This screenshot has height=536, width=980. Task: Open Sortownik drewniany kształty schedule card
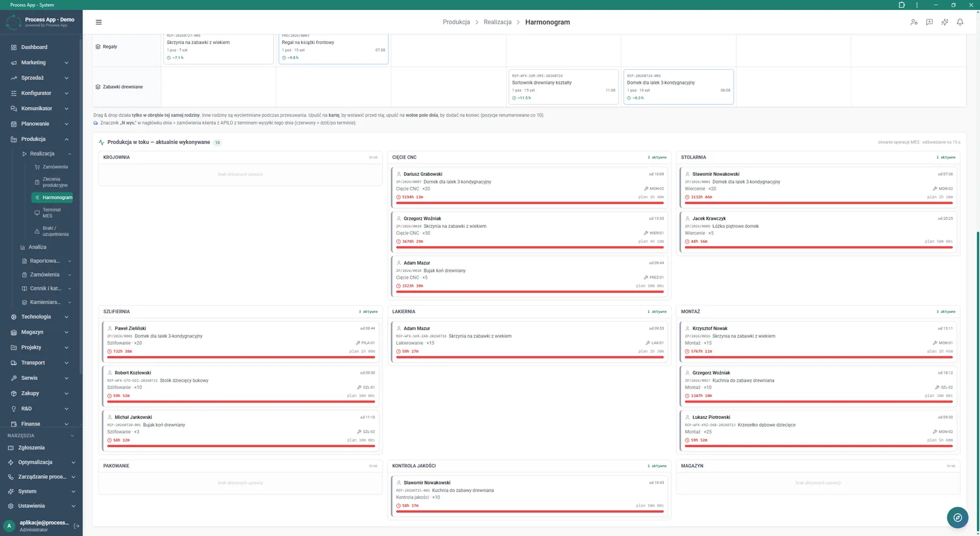tap(563, 87)
